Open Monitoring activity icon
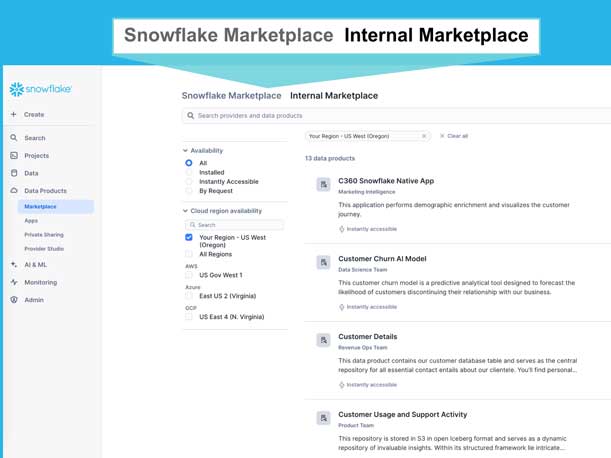 14,282
